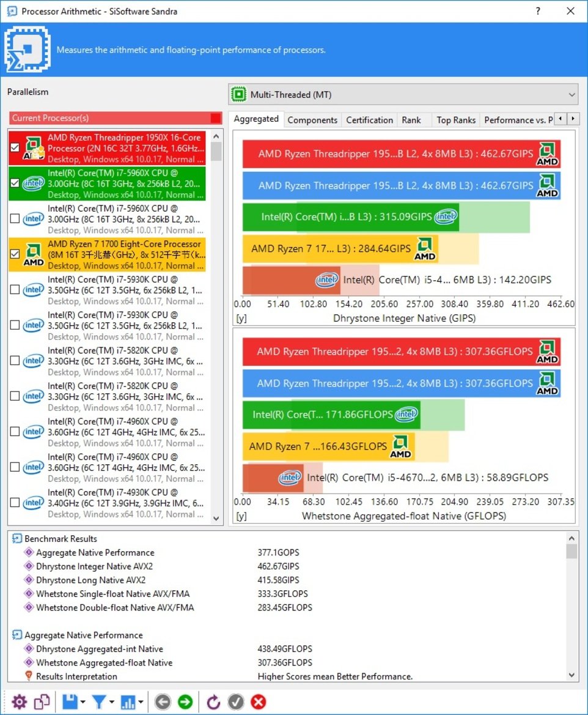Click the blue bar chart icon
This screenshot has width=588, height=715.
coord(128,702)
